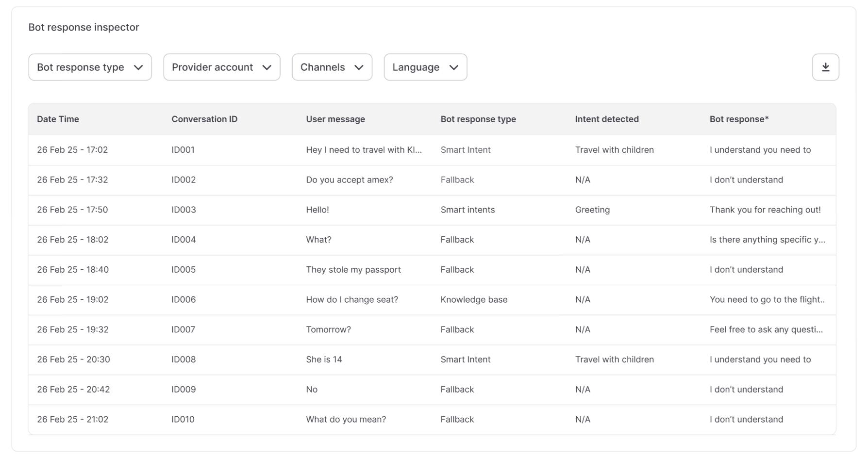Select the row dated 26 Feb 25 - 20:42
The image size is (868, 458).
[x=73, y=389]
